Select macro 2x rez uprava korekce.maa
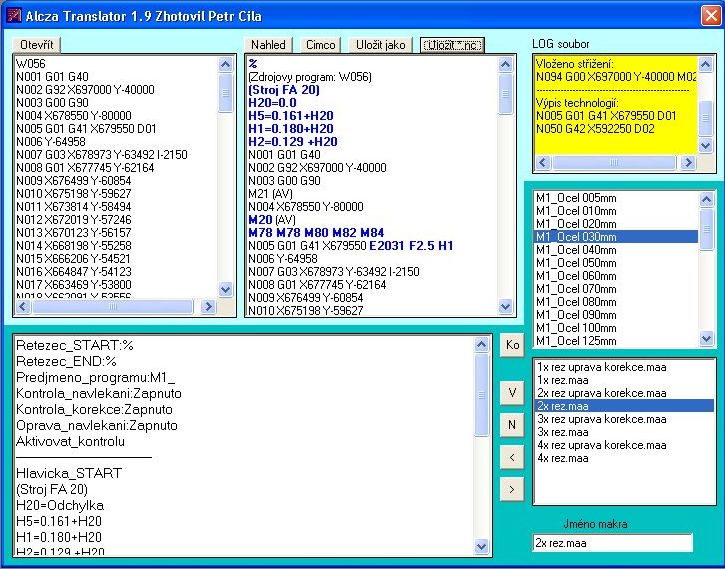725x569 pixels. [x=624, y=393]
